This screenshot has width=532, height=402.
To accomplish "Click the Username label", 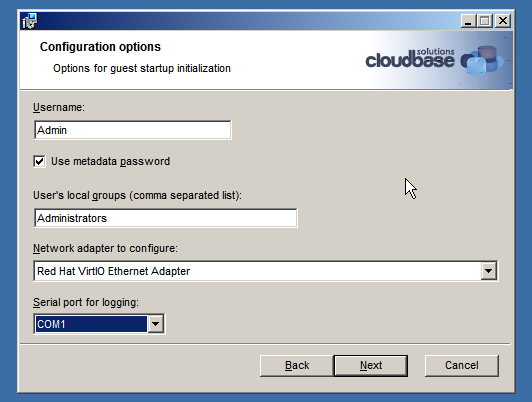I will pyautogui.click(x=59, y=107).
